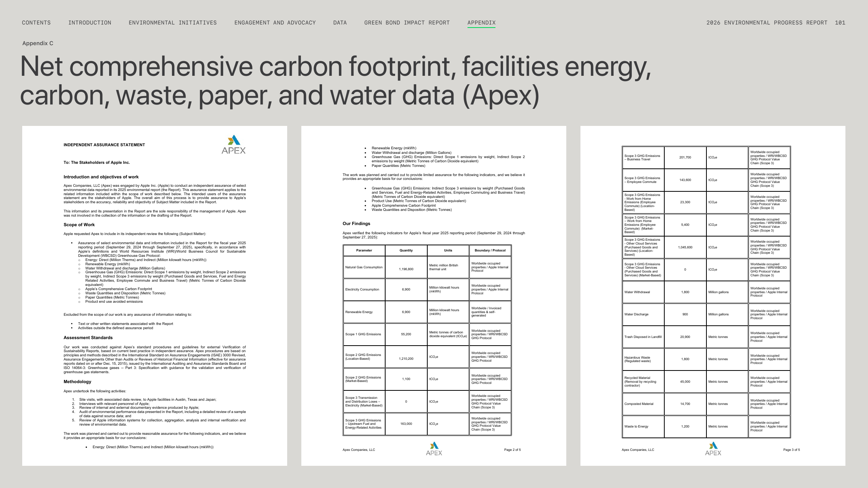The height and width of the screenshot is (488, 868).
Task: Click the value 201,700 for Business Travel
Action: (685, 157)
